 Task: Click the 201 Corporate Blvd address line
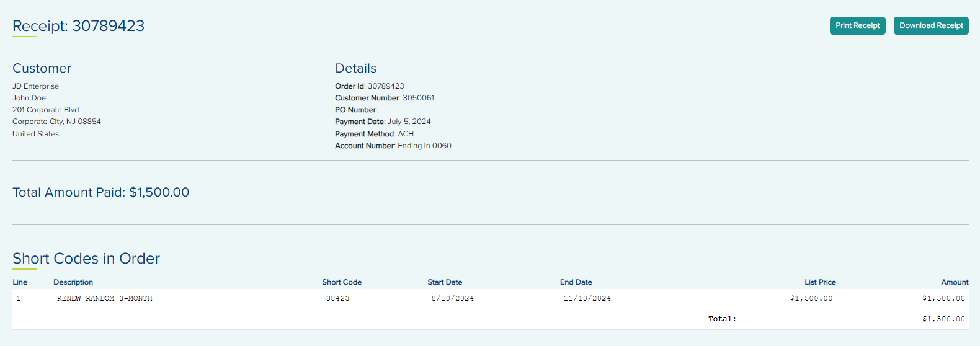tap(45, 110)
